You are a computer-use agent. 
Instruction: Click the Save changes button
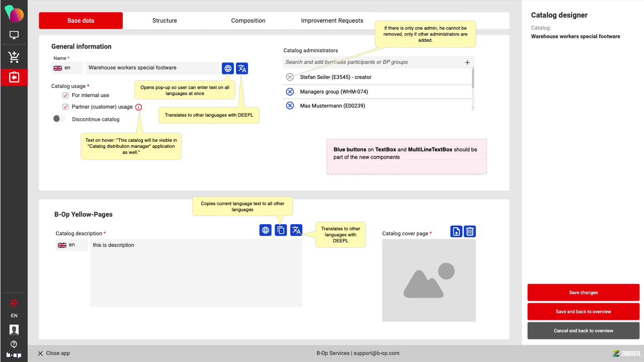(583, 293)
